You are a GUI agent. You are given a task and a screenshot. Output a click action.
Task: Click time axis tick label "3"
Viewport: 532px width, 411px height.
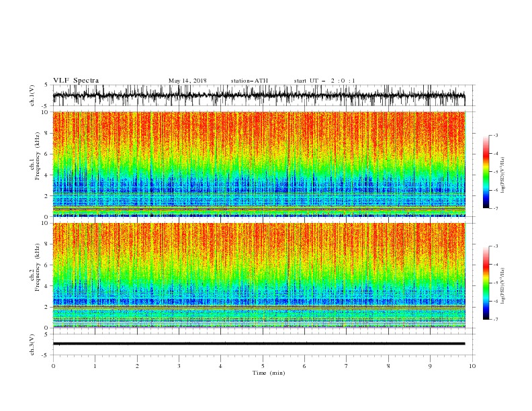[179, 366]
